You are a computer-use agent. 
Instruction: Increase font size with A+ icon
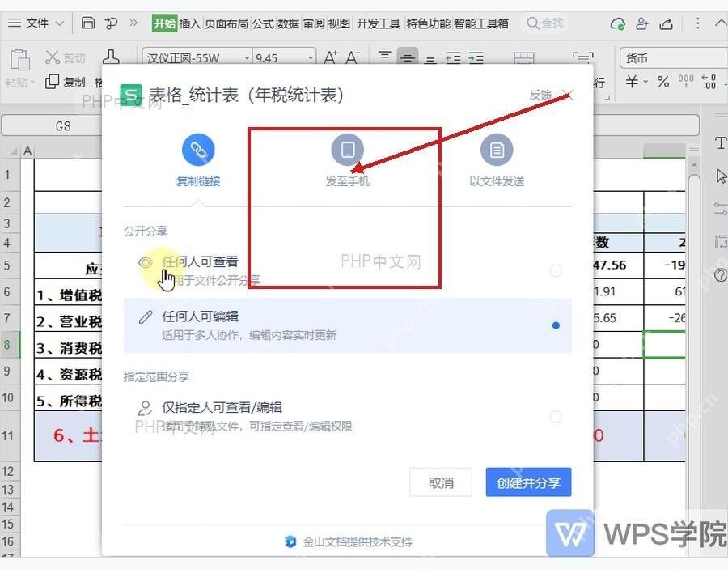[x=331, y=57]
